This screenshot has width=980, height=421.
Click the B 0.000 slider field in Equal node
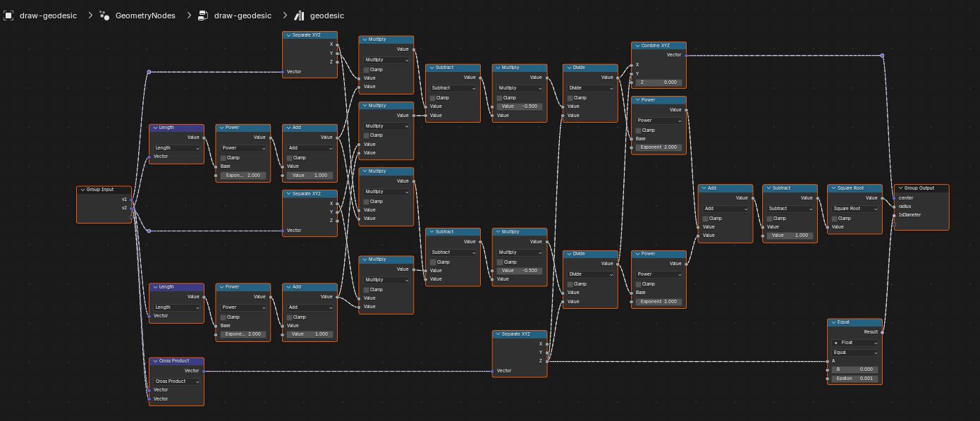click(855, 370)
